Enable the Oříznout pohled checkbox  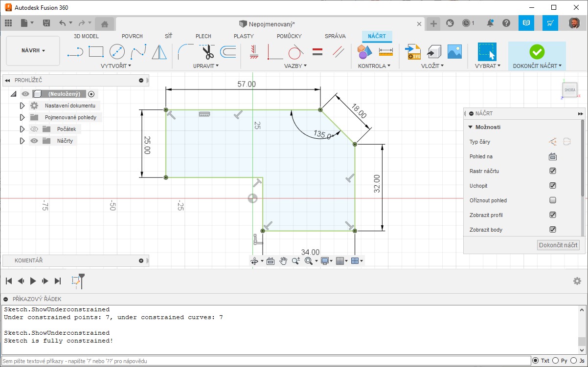click(x=553, y=200)
